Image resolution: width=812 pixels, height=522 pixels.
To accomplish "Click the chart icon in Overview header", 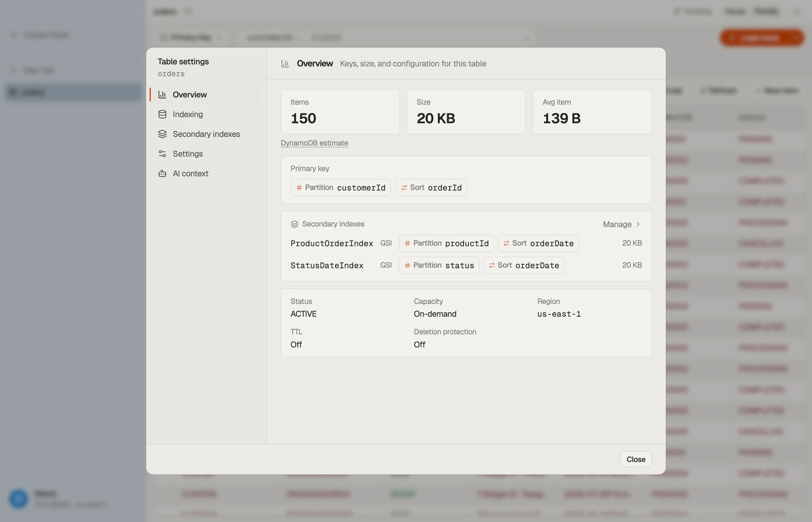I will [x=285, y=64].
